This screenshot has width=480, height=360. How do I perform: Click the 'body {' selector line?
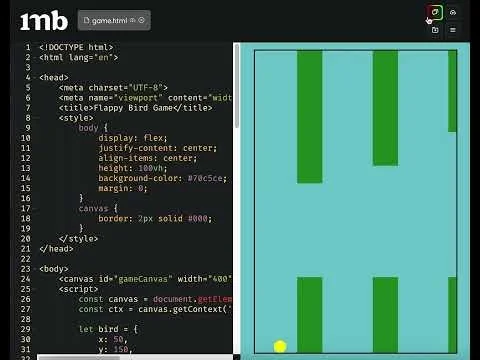tap(93, 128)
